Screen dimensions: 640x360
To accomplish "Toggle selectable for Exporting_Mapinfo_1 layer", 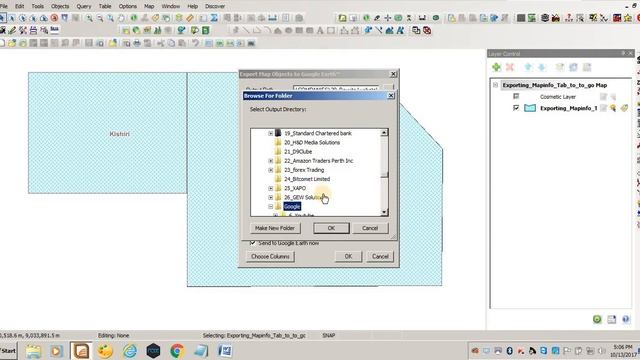I will coord(613,108).
